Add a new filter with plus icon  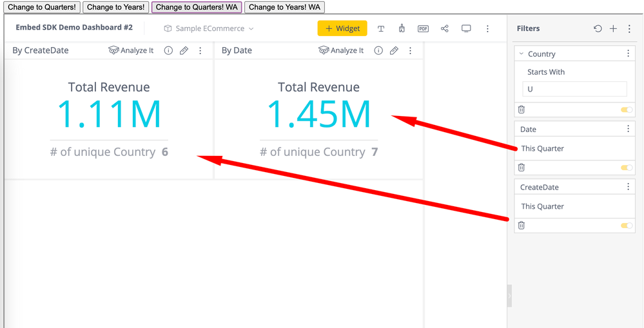(x=613, y=29)
